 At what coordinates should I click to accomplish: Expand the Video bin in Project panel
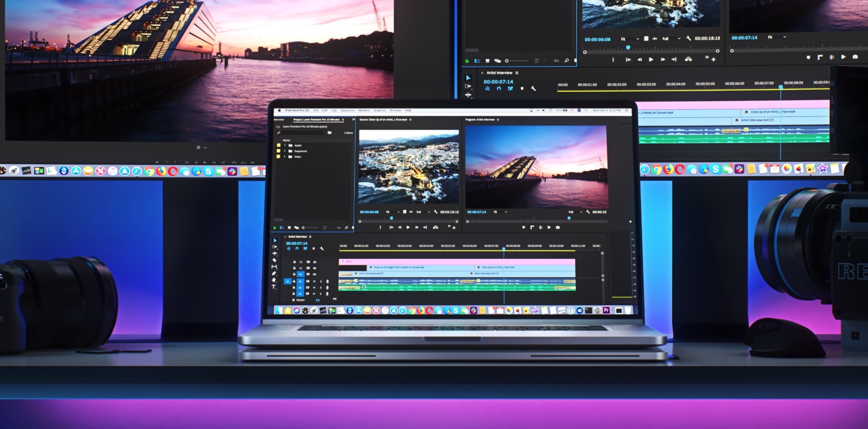coord(285,157)
